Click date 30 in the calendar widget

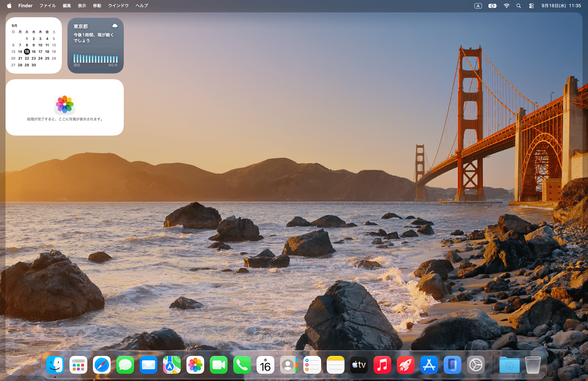[34, 65]
